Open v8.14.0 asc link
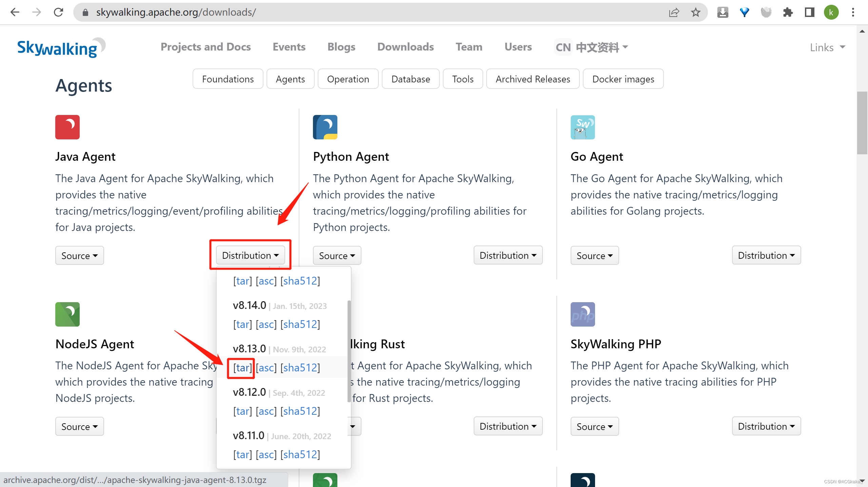Viewport: 868px width, 487px height. [266, 324]
